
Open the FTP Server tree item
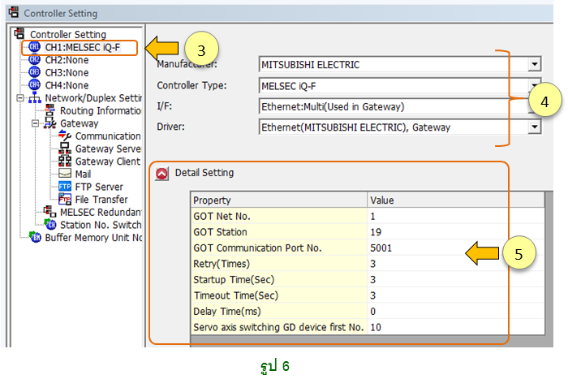[99, 187]
